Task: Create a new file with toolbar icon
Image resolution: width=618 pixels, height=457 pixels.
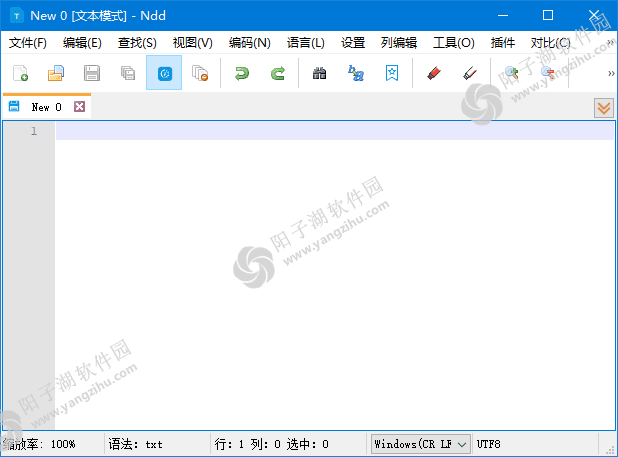Action: click(x=20, y=73)
